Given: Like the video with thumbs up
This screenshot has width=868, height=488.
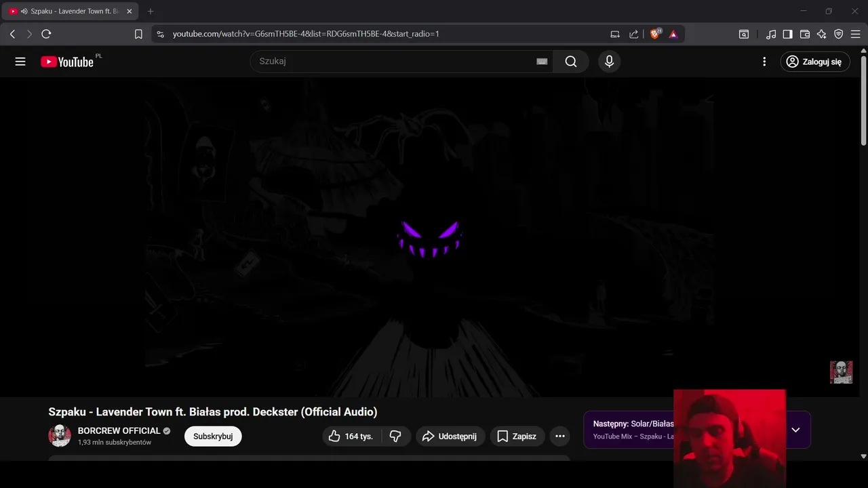Looking at the screenshot, I should pos(351,436).
